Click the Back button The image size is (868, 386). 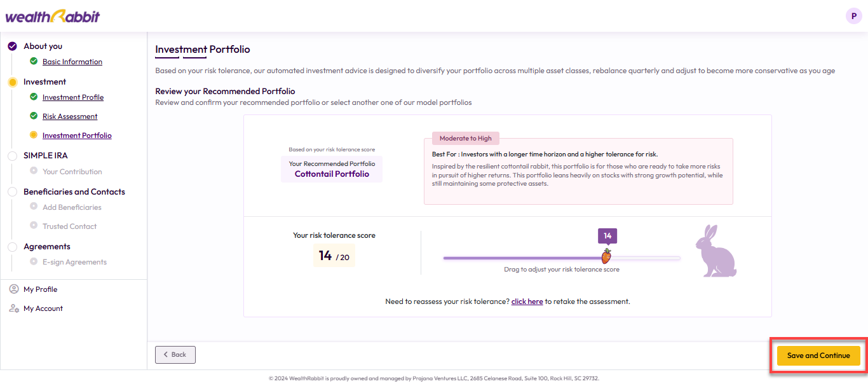click(175, 354)
